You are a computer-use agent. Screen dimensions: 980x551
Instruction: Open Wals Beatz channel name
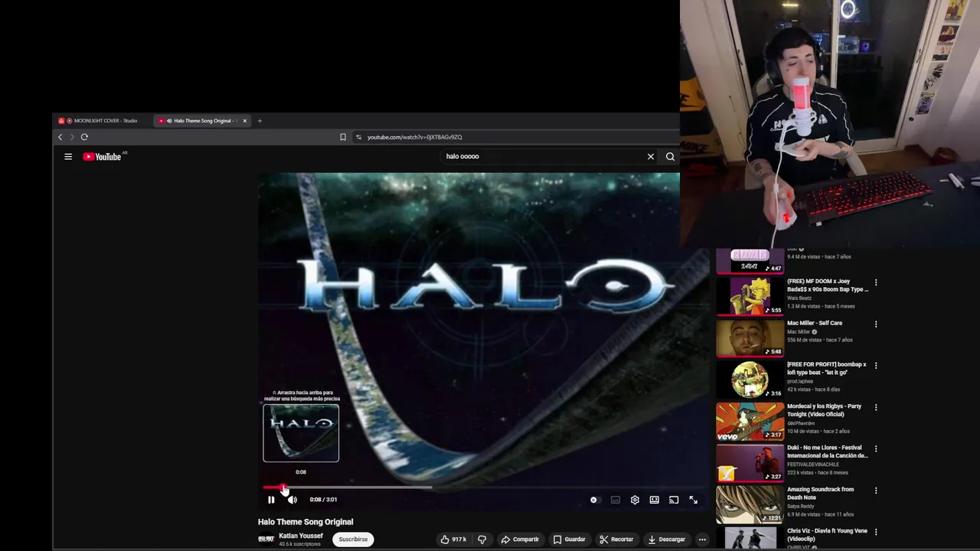coord(800,298)
